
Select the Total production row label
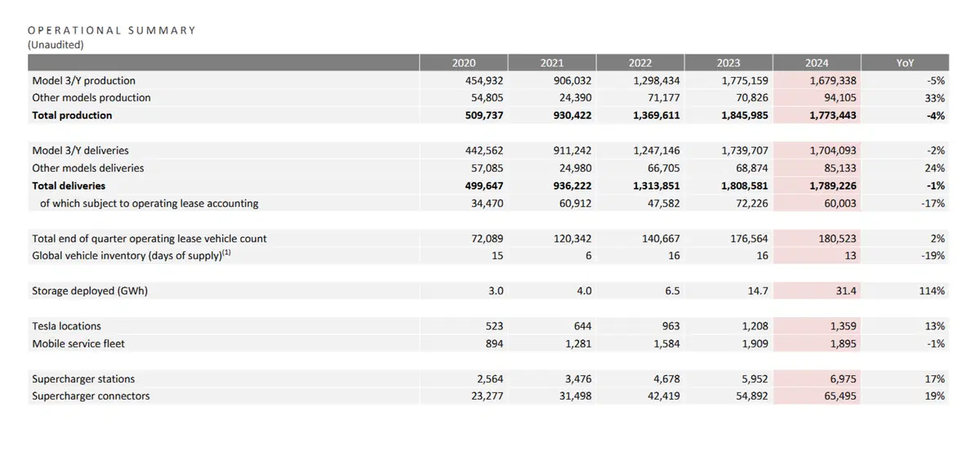[72, 115]
